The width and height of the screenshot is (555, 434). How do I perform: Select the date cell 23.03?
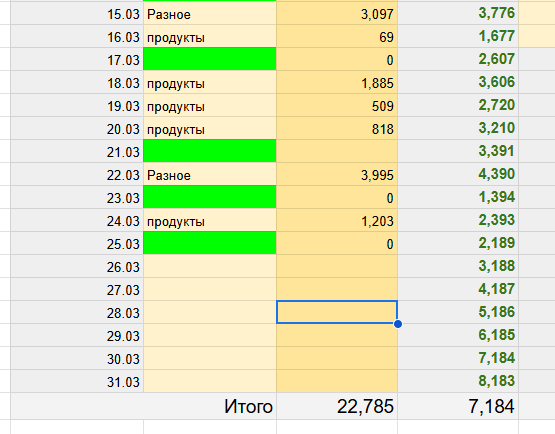point(77,198)
